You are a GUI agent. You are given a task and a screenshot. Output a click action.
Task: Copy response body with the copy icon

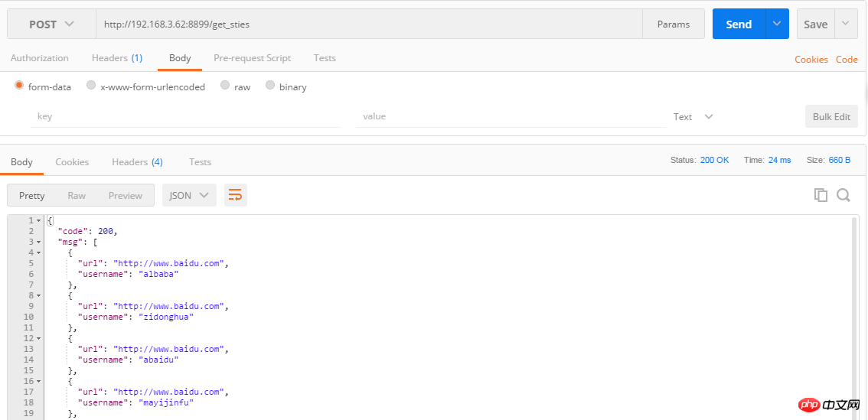821,195
